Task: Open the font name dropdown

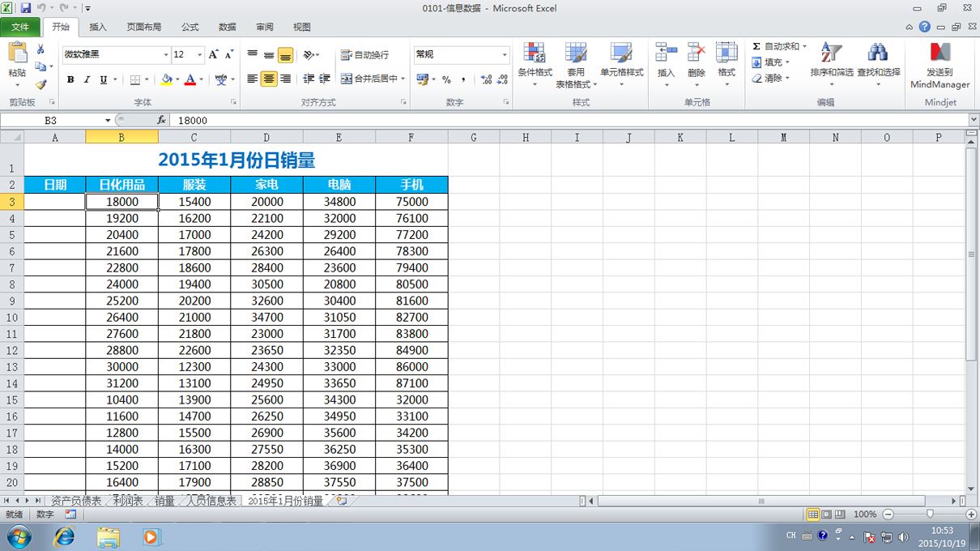Action: coord(165,54)
